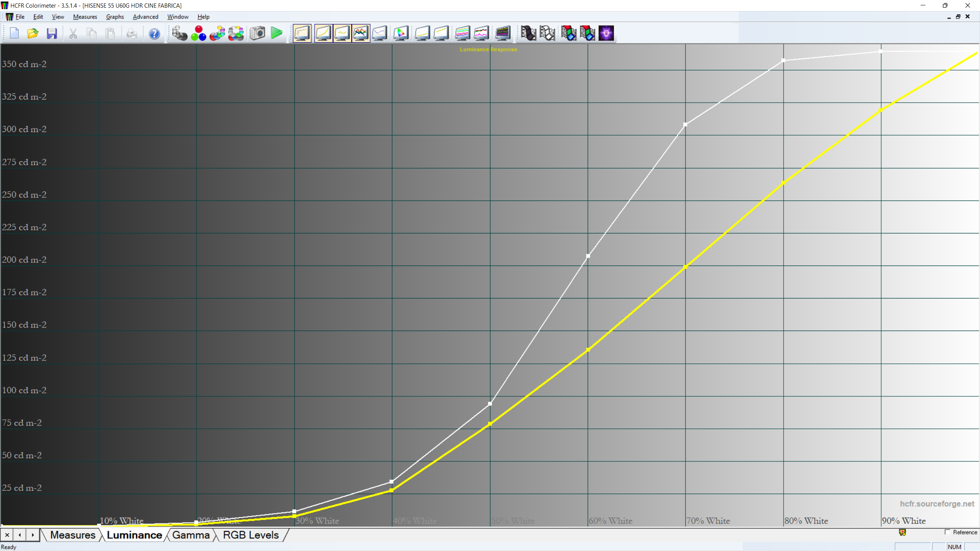The height and width of the screenshot is (551, 980).
Task: Select the Luminance tab
Action: click(x=134, y=535)
